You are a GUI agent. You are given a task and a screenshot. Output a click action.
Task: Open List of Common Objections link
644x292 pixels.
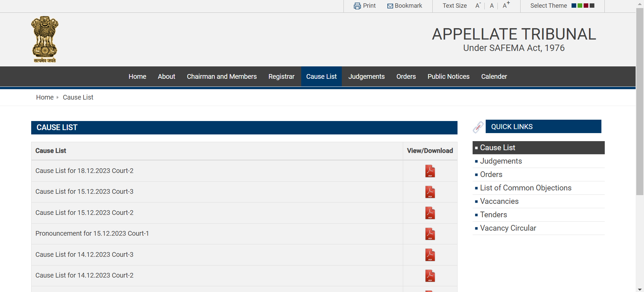pyautogui.click(x=526, y=188)
